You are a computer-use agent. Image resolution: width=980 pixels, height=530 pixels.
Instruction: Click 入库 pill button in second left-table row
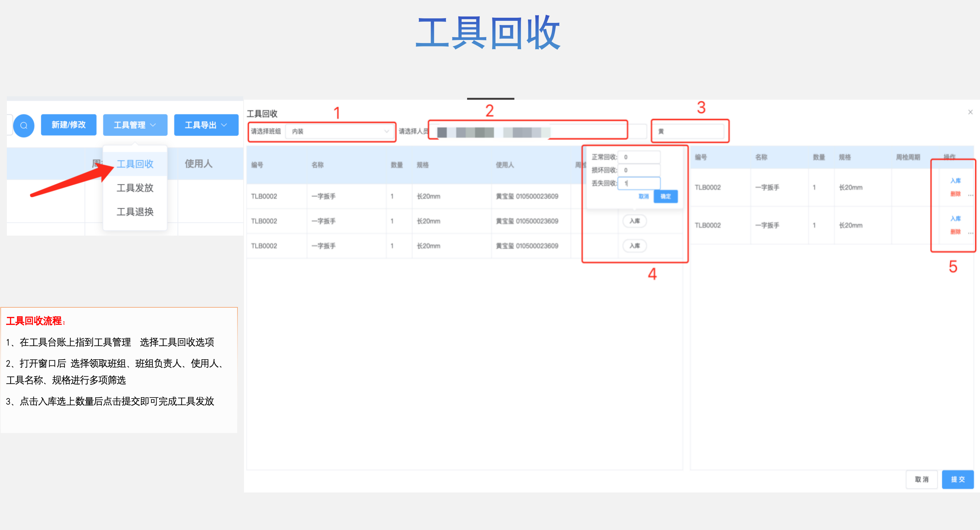(x=635, y=221)
